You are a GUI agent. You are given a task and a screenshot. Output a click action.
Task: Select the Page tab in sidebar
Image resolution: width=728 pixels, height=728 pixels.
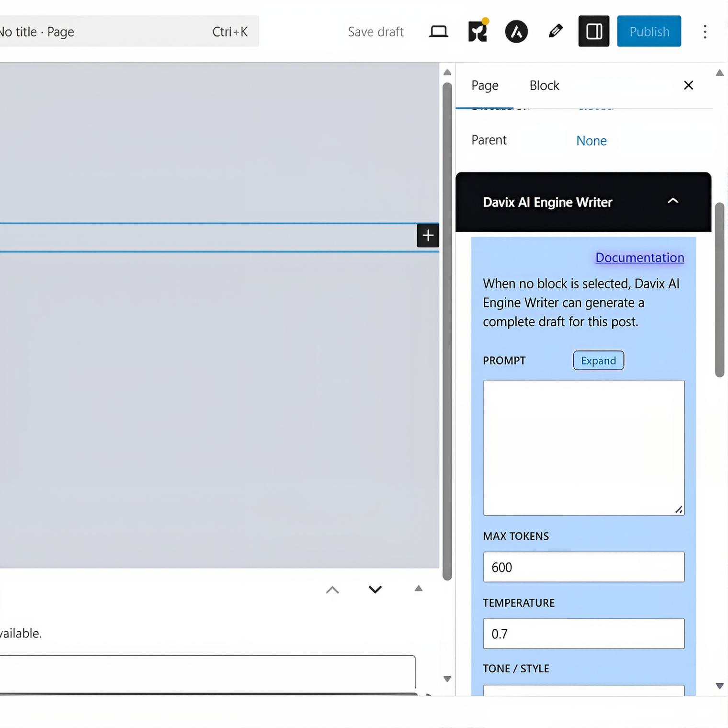(485, 85)
